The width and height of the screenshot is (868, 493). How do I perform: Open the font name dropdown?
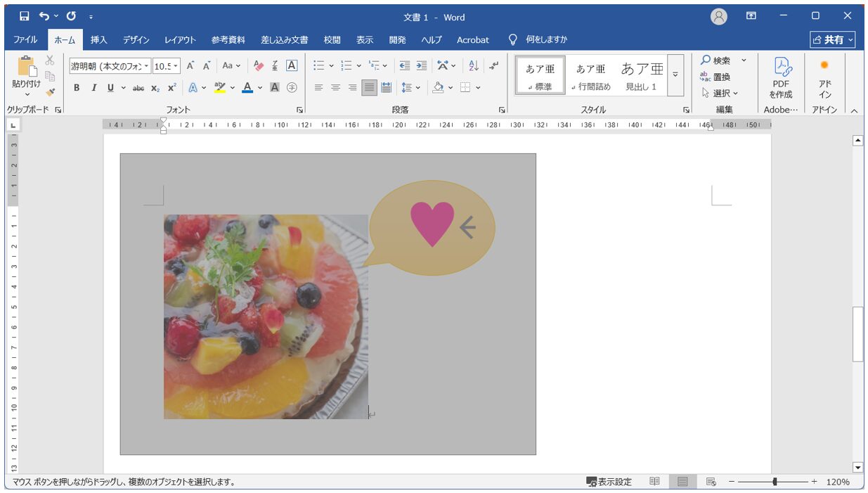tap(147, 66)
